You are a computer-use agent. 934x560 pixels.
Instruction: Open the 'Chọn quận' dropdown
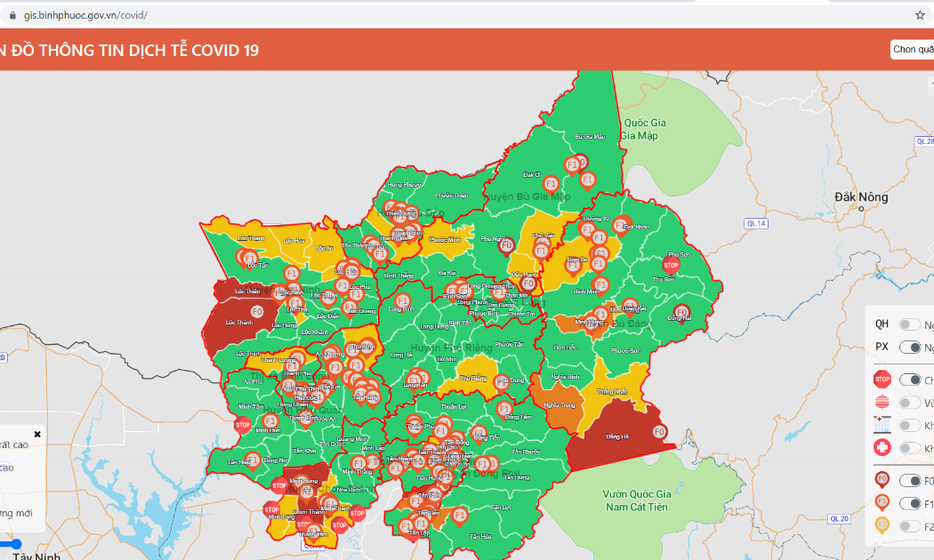coord(913,50)
